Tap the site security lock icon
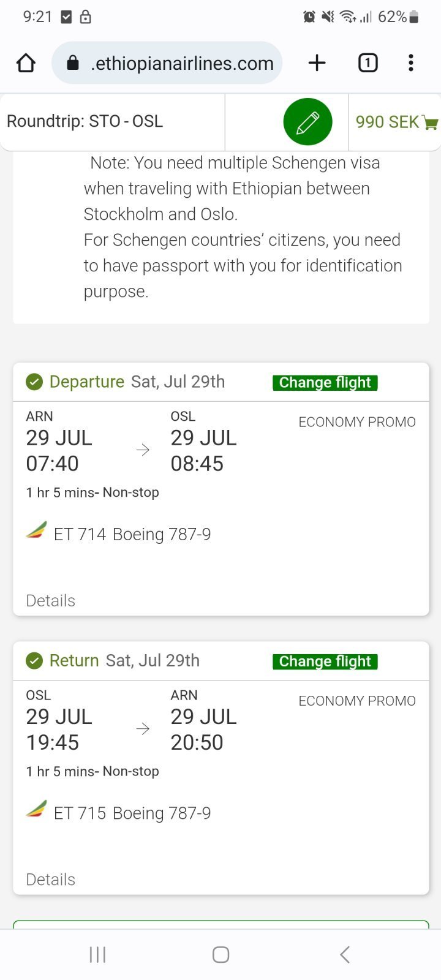This screenshot has height=980, width=441. pyautogui.click(x=73, y=62)
